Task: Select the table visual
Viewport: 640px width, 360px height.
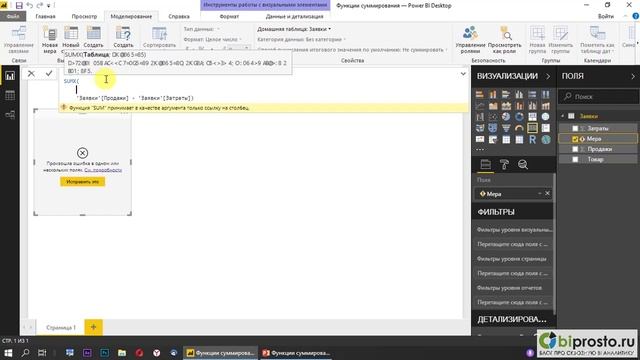Action: [x=506, y=140]
